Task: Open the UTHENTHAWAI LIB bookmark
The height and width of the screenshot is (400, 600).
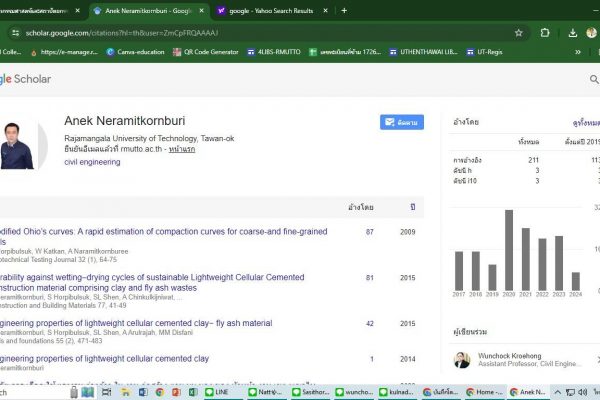Action: tap(423, 52)
